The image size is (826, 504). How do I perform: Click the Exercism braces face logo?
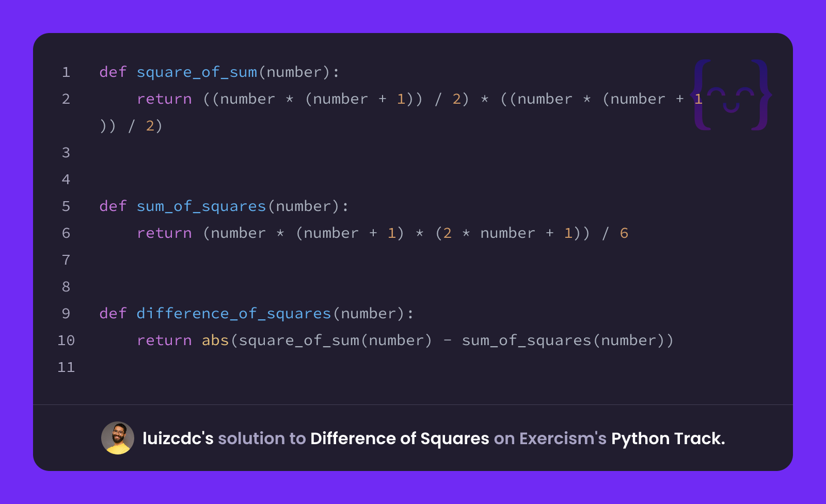(731, 95)
